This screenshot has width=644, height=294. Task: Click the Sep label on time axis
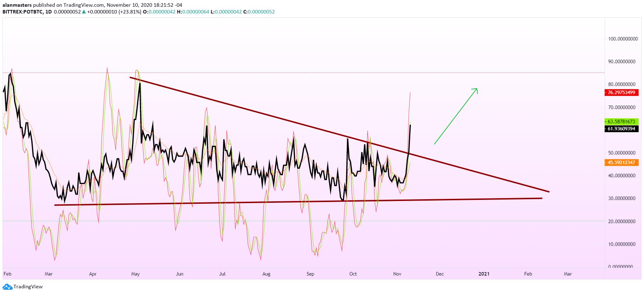(x=310, y=274)
